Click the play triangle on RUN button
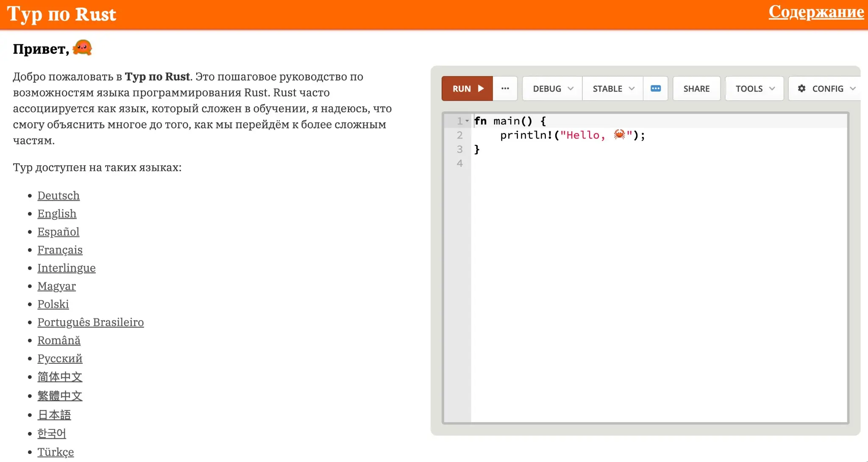Image resolution: width=868 pixels, height=462 pixels. (481, 89)
